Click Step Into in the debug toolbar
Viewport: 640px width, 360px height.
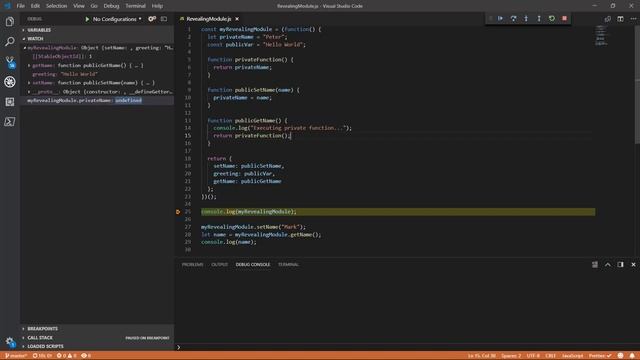coord(526,18)
